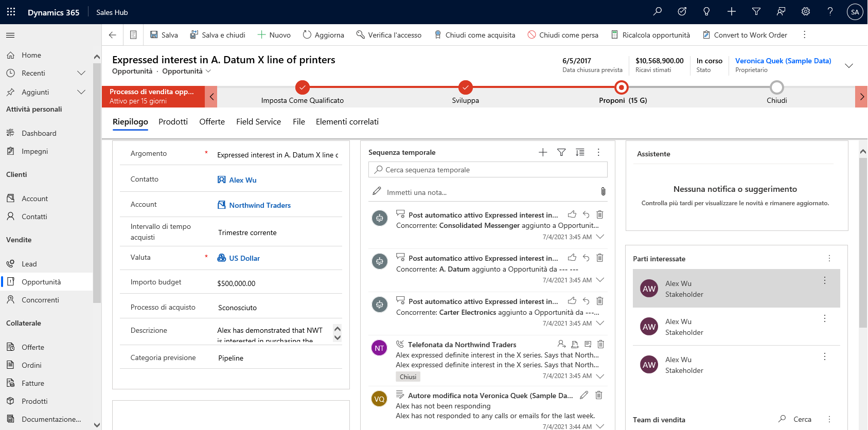Add a new timeline record with plus icon
Viewport: 868px width, 430px height.
pyautogui.click(x=543, y=152)
